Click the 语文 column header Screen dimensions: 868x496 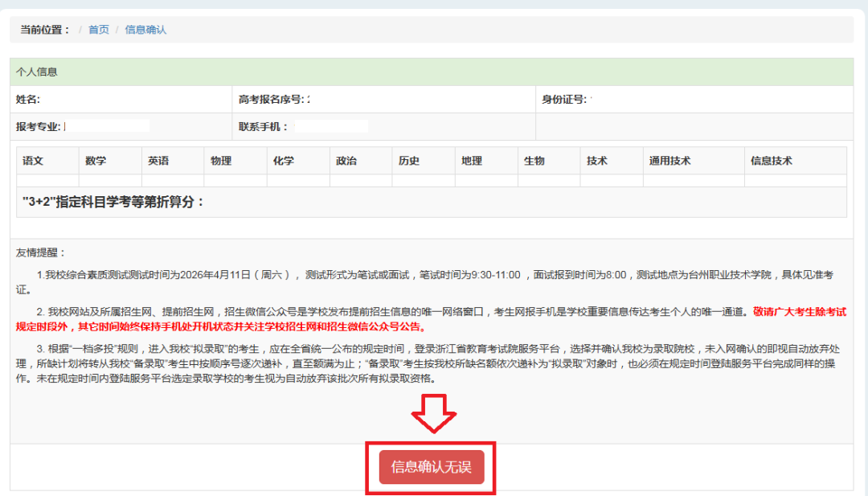click(x=33, y=161)
